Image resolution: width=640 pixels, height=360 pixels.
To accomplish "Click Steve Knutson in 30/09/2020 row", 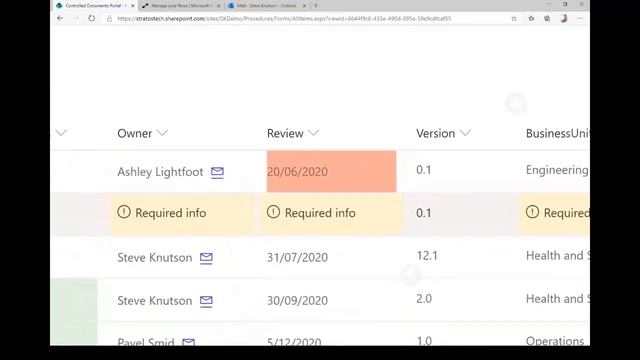I will pyautogui.click(x=154, y=301).
